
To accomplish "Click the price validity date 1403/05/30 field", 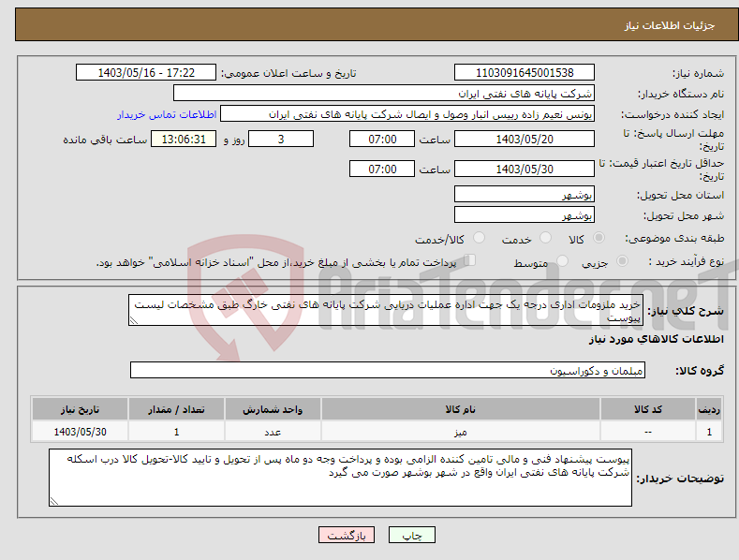I will click(525, 169).
